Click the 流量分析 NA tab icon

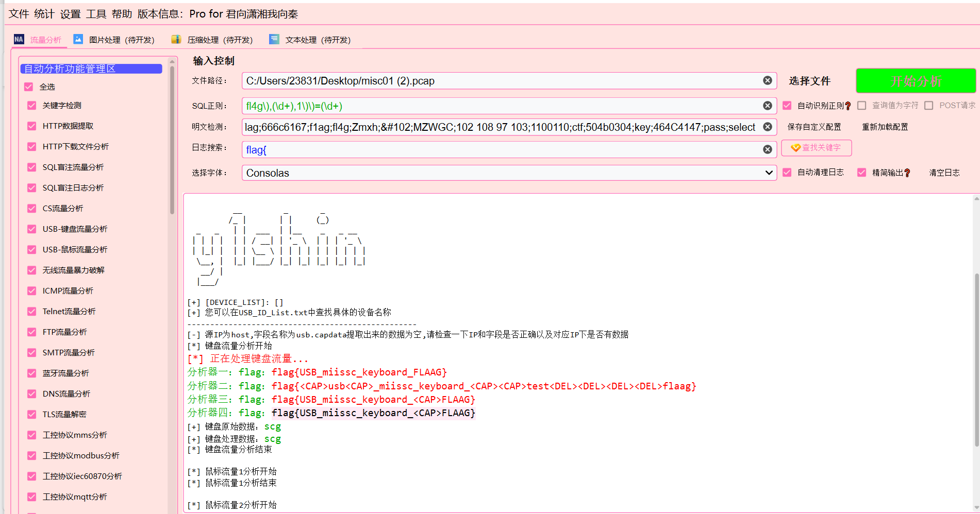(19, 39)
